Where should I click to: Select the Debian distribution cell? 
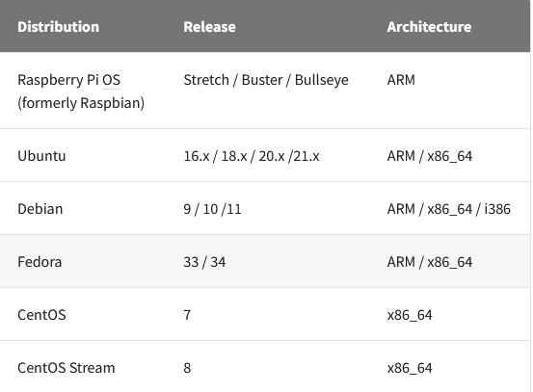pos(40,209)
